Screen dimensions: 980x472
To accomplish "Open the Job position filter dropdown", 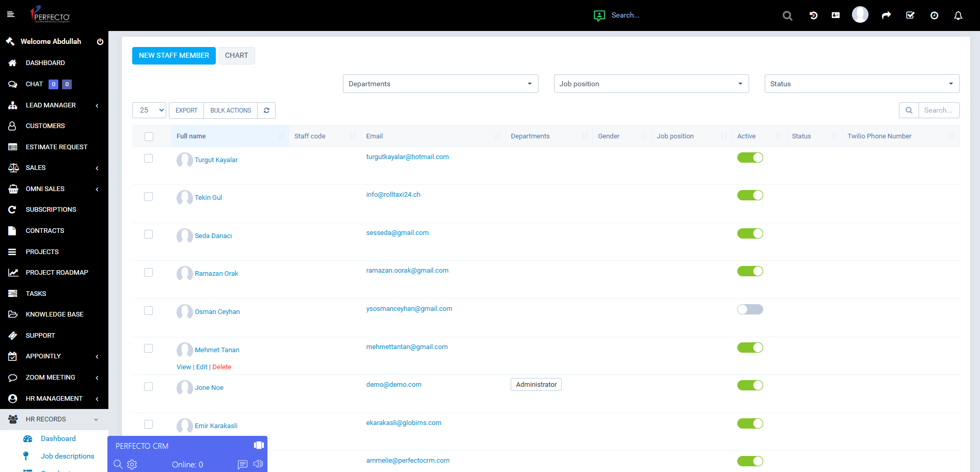I will pos(651,84).
